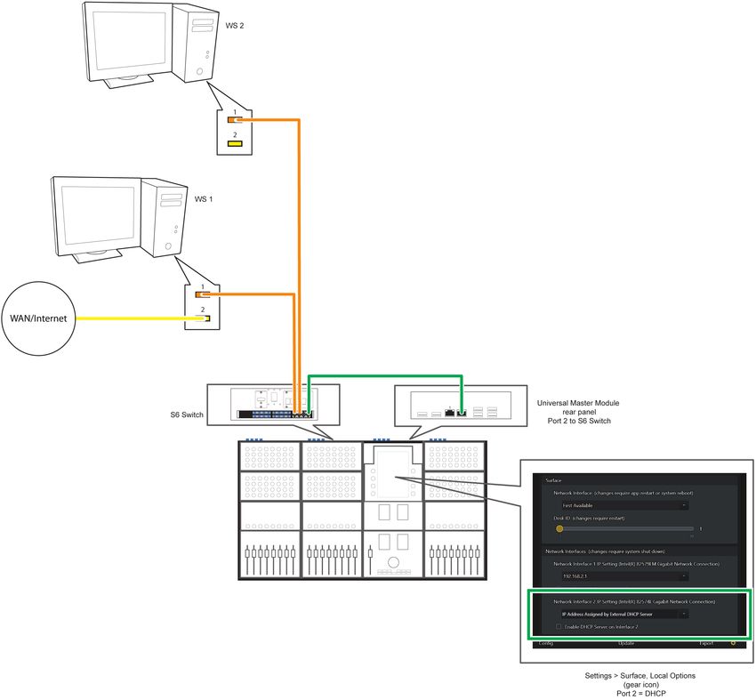The width and height of the screenshot is (756, 700).
Task: Click the Universal Master Module rear panel image
Action: click(x=461, y=405)
